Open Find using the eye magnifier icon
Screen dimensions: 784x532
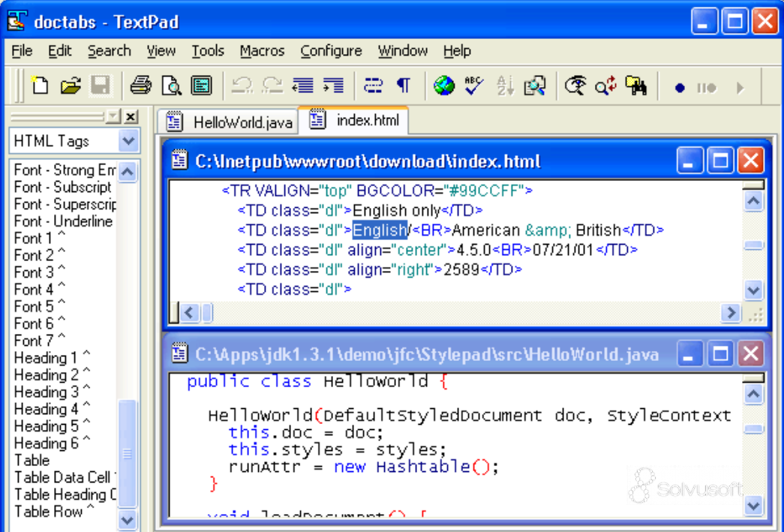pos(575,86)
